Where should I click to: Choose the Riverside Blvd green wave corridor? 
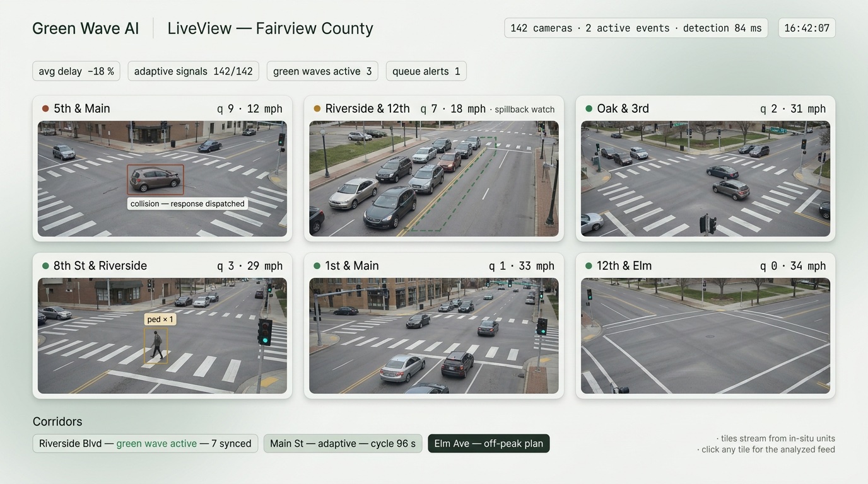coord(145,444)
